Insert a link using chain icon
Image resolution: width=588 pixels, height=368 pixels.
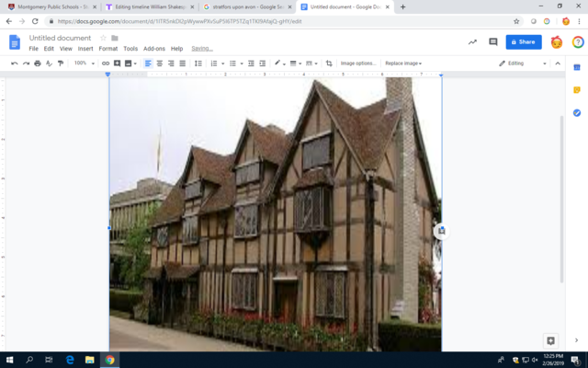tap(106, 63)
